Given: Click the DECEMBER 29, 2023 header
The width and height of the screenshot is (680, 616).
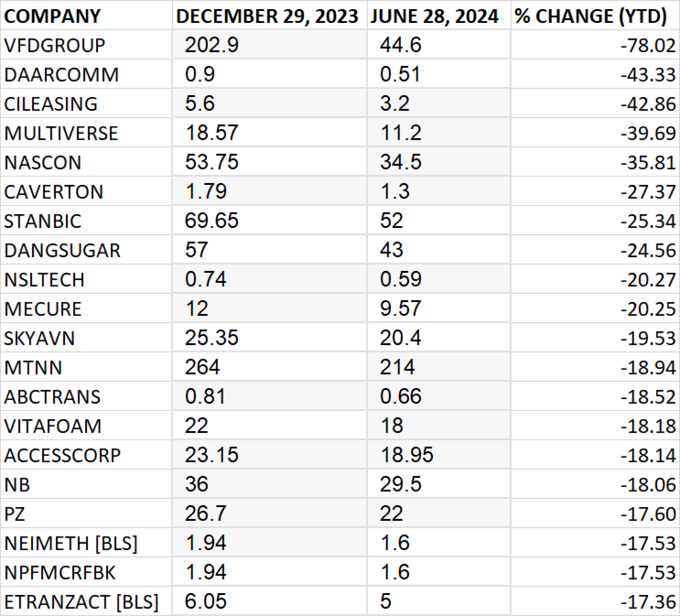Looking at the screenshot, I should (x=269, y=15).
